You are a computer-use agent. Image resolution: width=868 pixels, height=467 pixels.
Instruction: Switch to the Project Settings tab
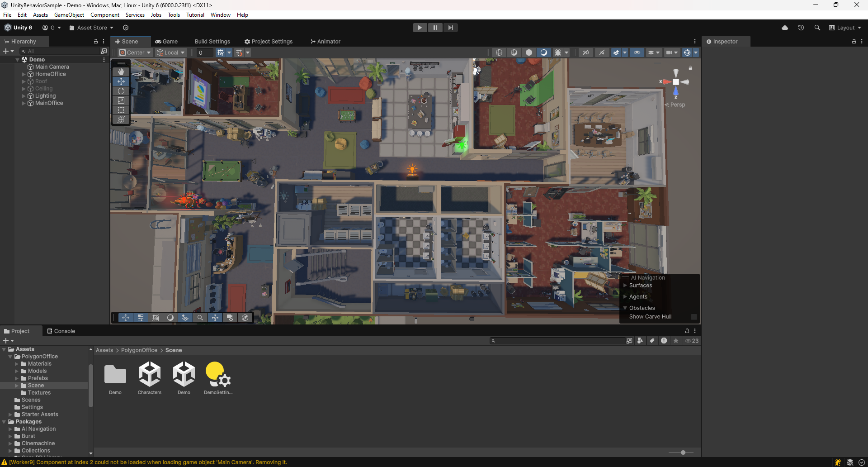click(x=269, y=41)
